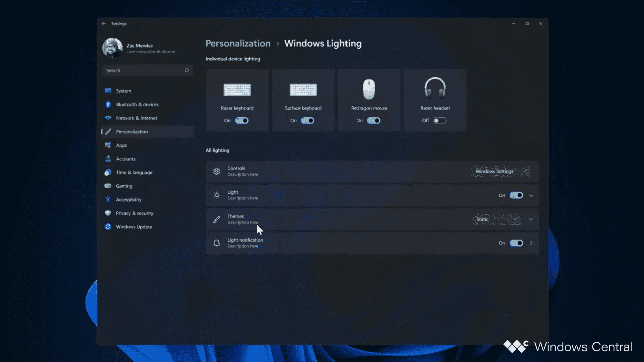Click the Accessibility figure icon

(108, 200)
